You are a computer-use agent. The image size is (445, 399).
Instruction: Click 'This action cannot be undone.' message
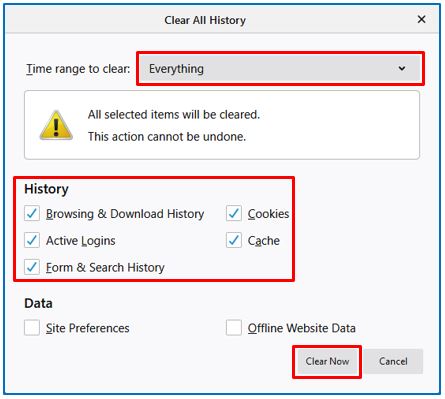(x=167, y=137)
